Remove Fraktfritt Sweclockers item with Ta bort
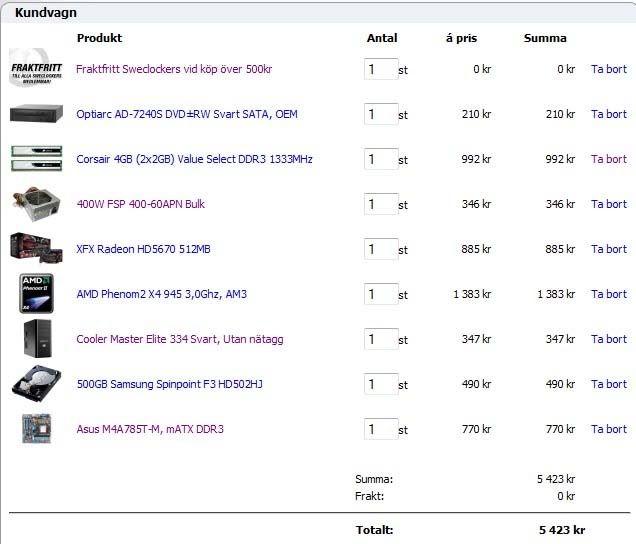636x544 pixels. click(608, 69)
